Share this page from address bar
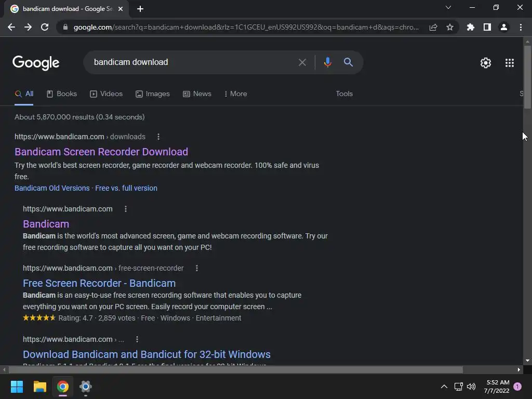 click(433, 27)
